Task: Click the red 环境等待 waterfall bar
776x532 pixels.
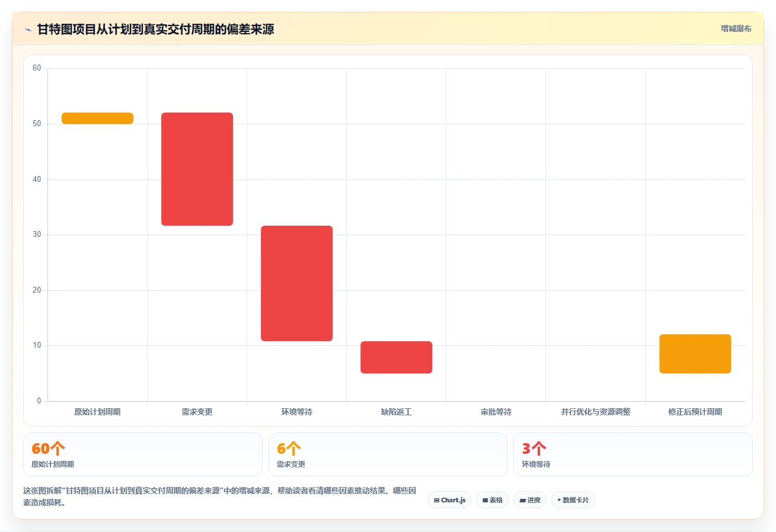Action: pos(296,283)
